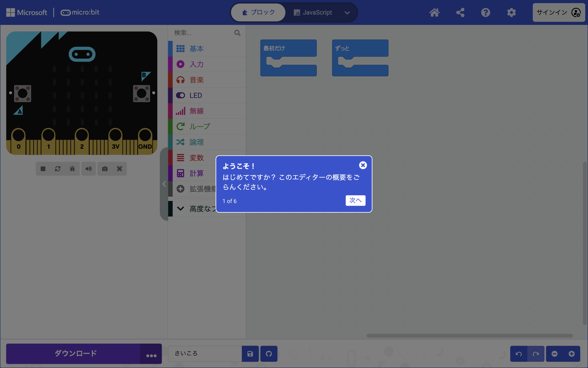
Task: Open 音楽 block category
Action: (207, 80)
